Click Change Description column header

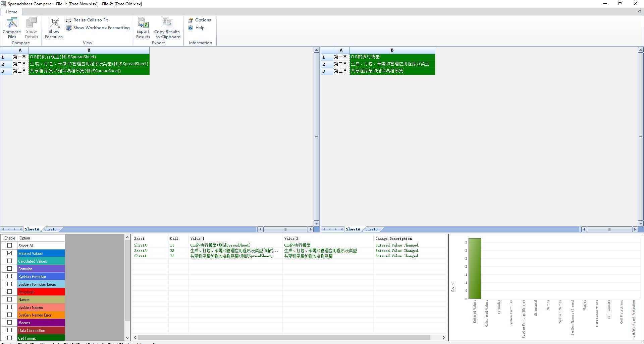(410, 238)
